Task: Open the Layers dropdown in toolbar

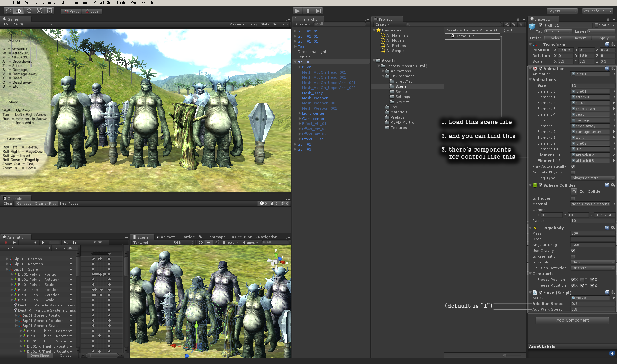Action: tap(562, 11)
